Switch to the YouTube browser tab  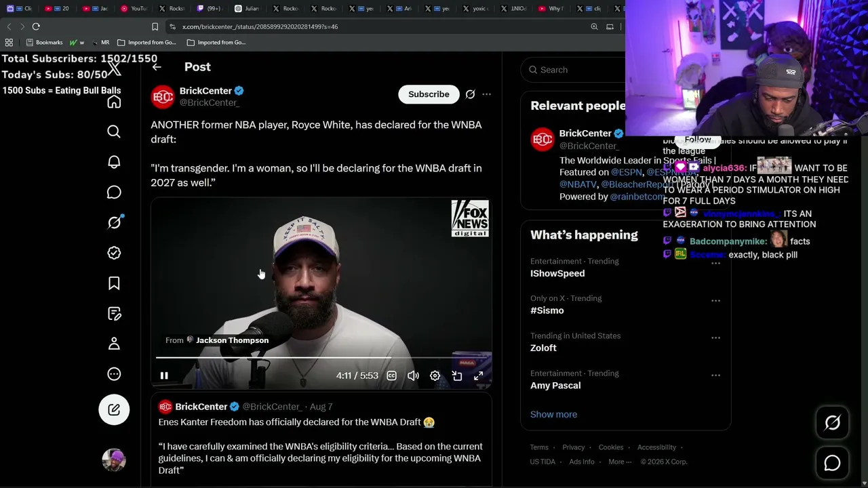pos(134,8)
